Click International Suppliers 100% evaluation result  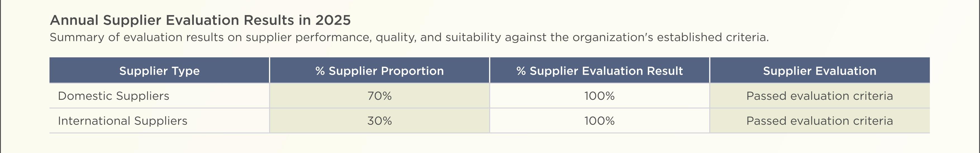(600, 121)
